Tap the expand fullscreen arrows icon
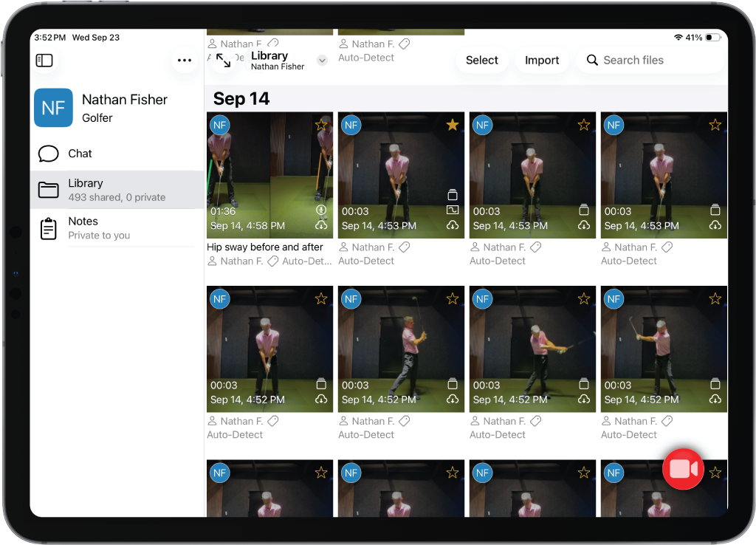Screen dimensions: 756x545 pyautogui.click(x=223, y=61)
